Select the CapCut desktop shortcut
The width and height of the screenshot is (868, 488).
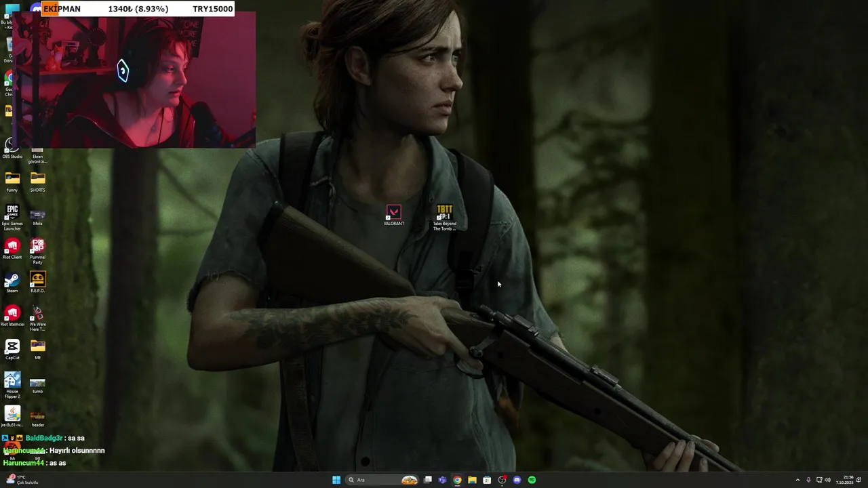(12, 350)
